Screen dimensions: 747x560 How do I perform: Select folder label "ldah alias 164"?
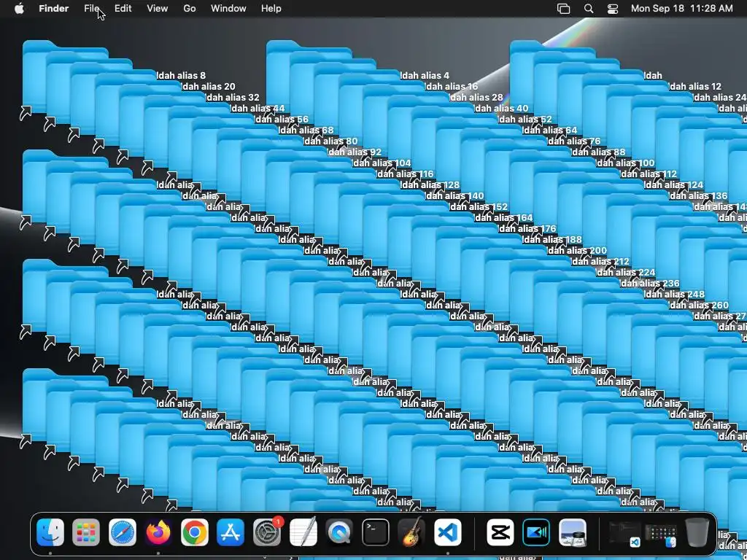pos(503,217)
